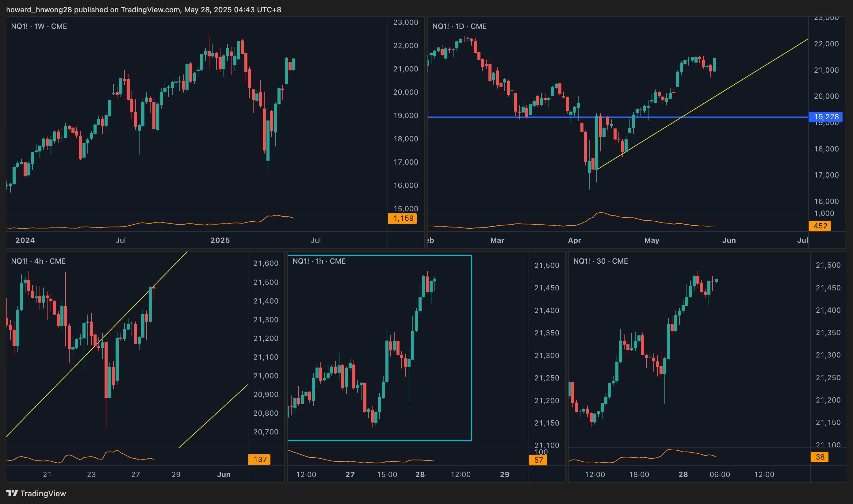Click the blue 19,228 price label

(826, 117)
